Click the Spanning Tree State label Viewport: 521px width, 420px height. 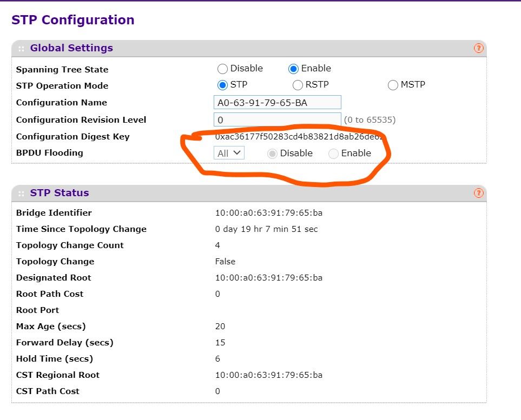tap(62, 69)
